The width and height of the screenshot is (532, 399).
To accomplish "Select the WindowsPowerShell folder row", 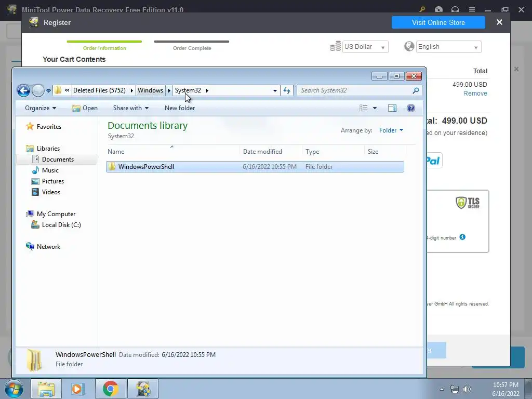I will pyautogui.click(x=255, y=167).
